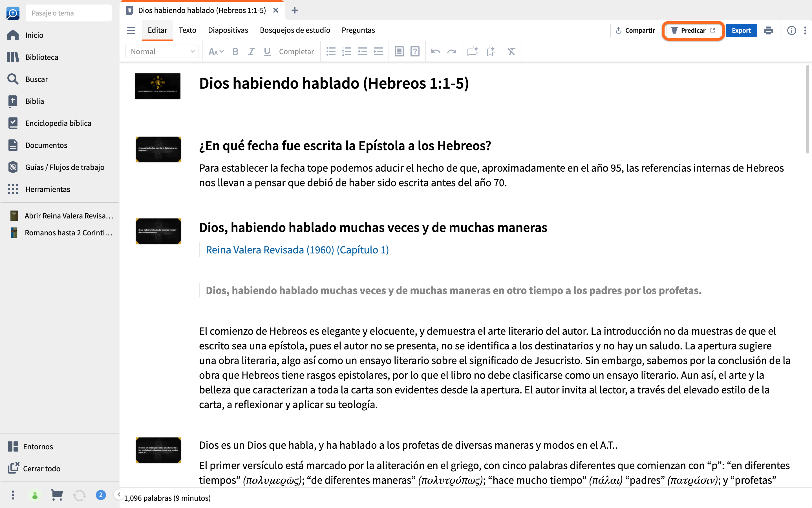Viewport: 812px width, 508px height.
Task: Click the Compartir button
Action: pyautogui.click(x=636, y=30)
